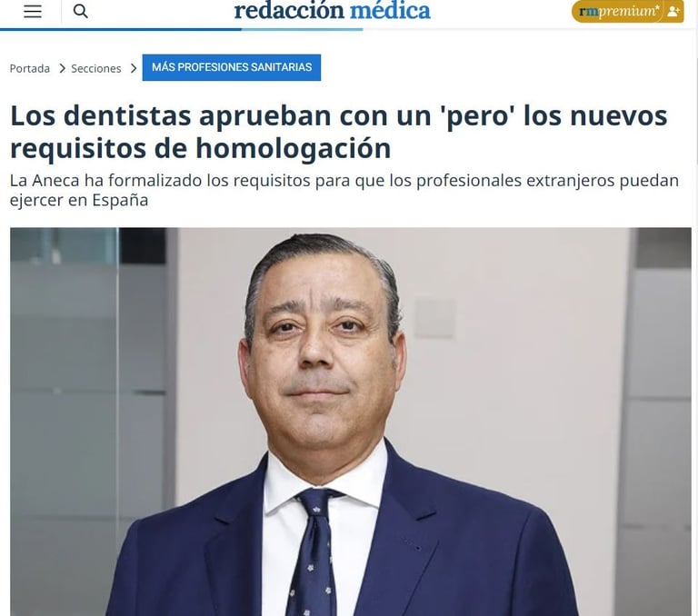Click the man's tie in photo
Screen dimensions: 698x616
tap(314, 551)
